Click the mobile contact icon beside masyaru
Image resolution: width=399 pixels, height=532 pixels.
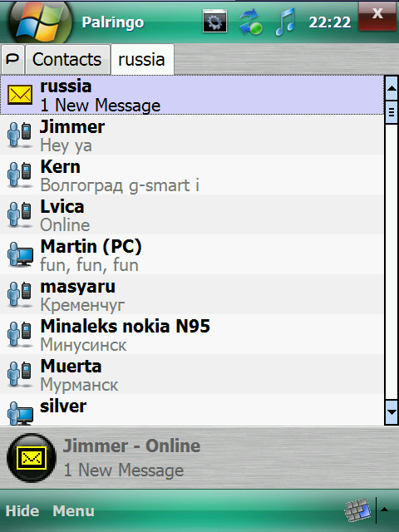coord(20,294)
